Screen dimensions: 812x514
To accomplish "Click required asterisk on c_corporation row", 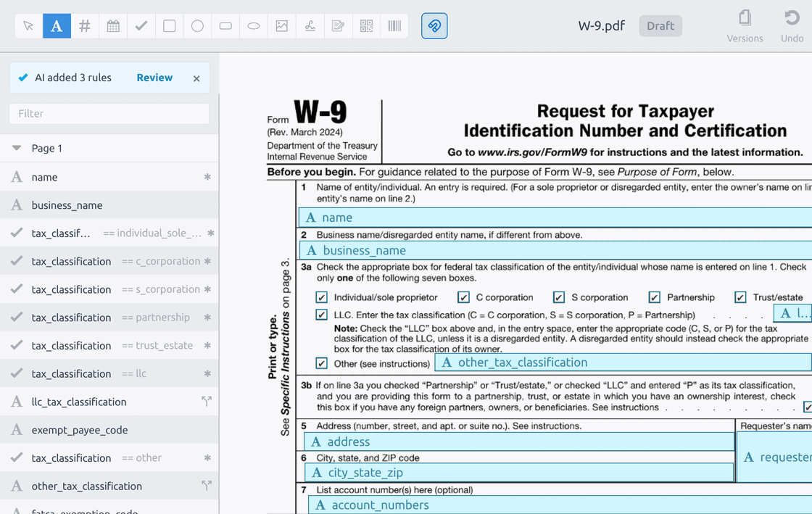I will click(207, 262).
